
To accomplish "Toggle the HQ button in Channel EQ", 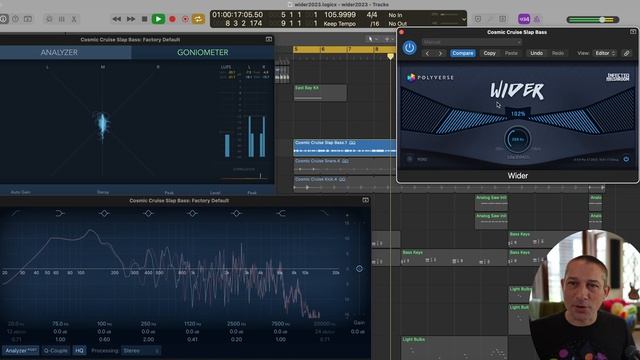I will point(79,350).
